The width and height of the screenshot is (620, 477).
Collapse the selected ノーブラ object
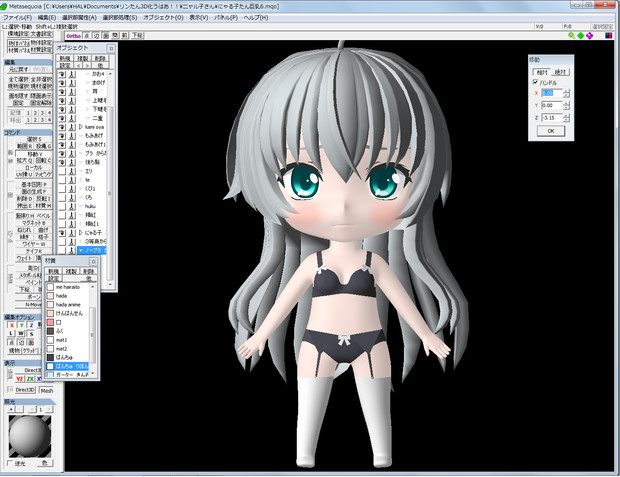pos(81,250)
